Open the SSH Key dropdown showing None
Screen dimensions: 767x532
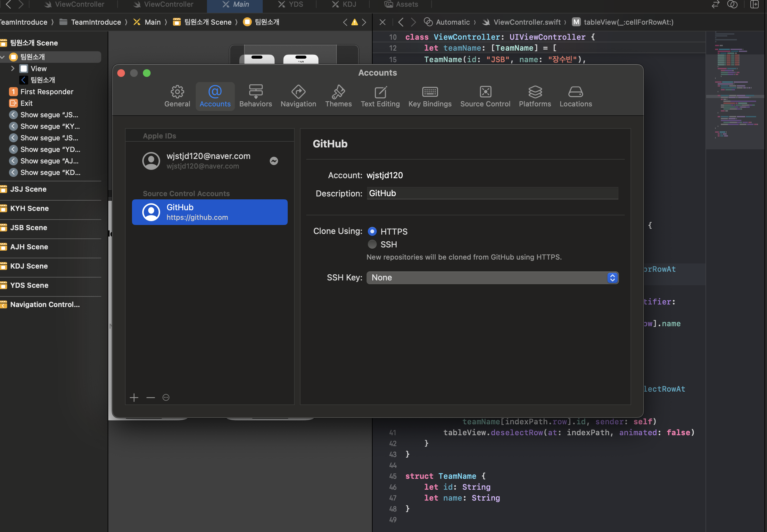point(492,278)
